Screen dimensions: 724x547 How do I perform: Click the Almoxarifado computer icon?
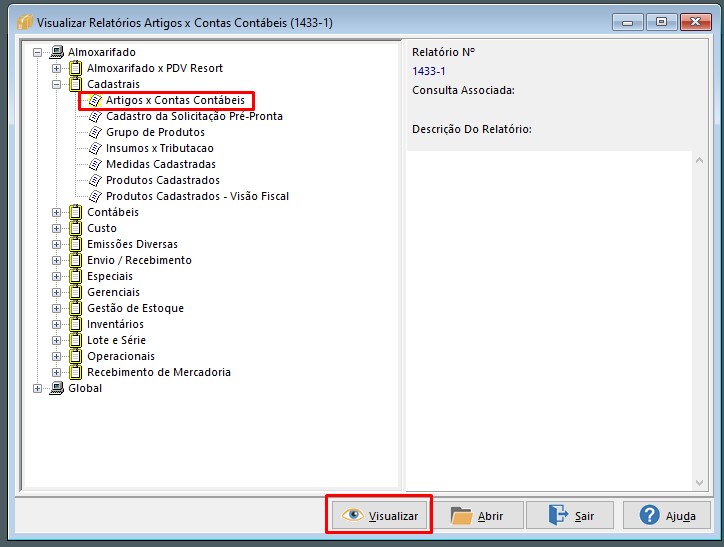click(56, 52)
